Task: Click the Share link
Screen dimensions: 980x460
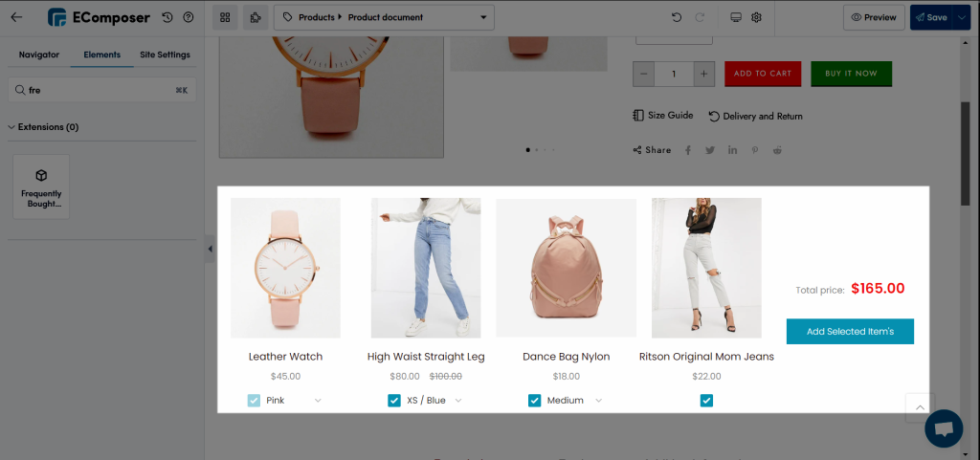Action: click(x=652, y=150)
